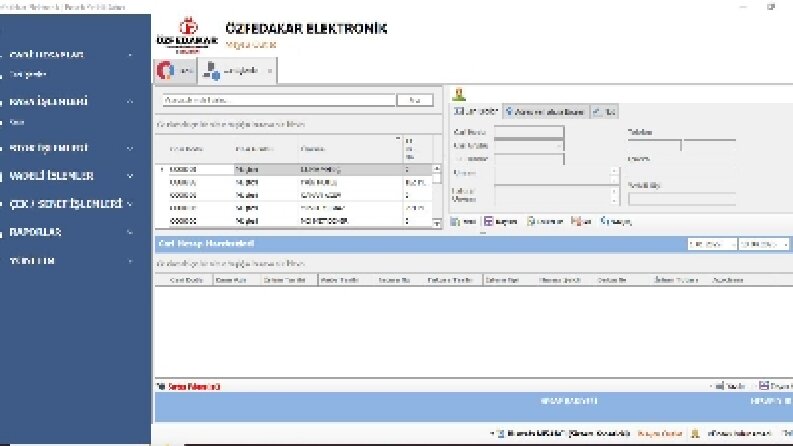The image size is (793, 446).
Task: Click the Cari Kodu input field
Action: pos(528,132)
